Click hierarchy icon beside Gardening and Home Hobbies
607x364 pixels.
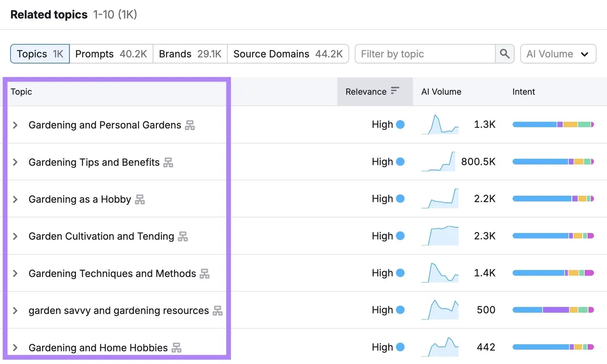[x=176, y=348]
